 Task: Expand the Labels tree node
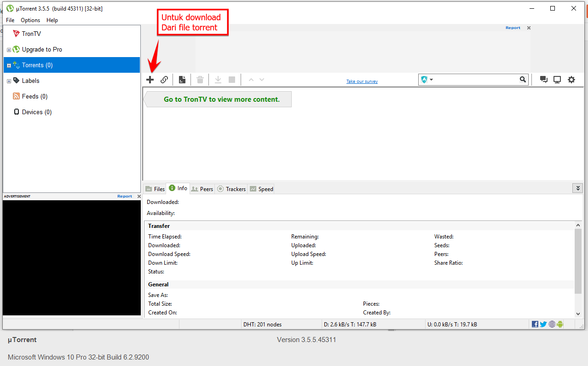coord(9,81)
